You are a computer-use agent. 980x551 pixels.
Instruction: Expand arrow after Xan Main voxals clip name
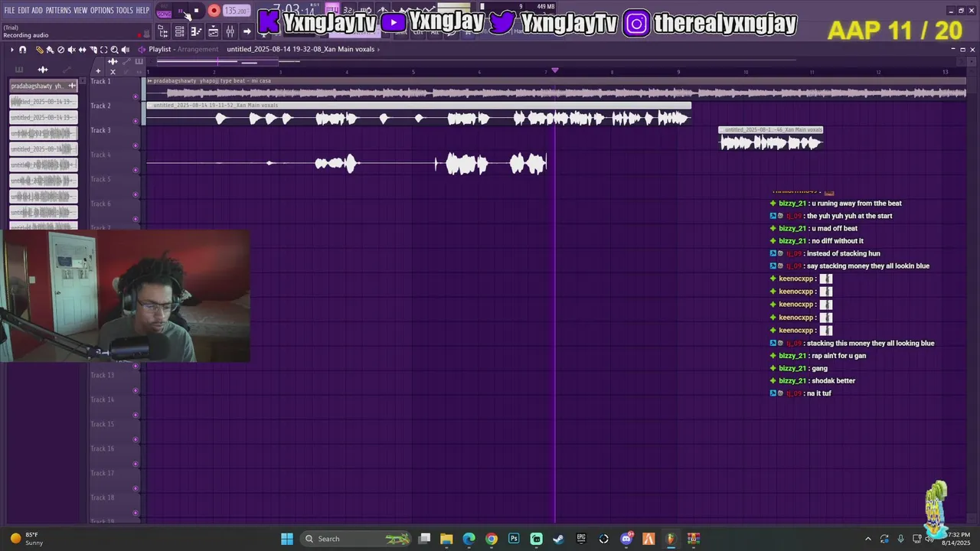click(378, 50)
